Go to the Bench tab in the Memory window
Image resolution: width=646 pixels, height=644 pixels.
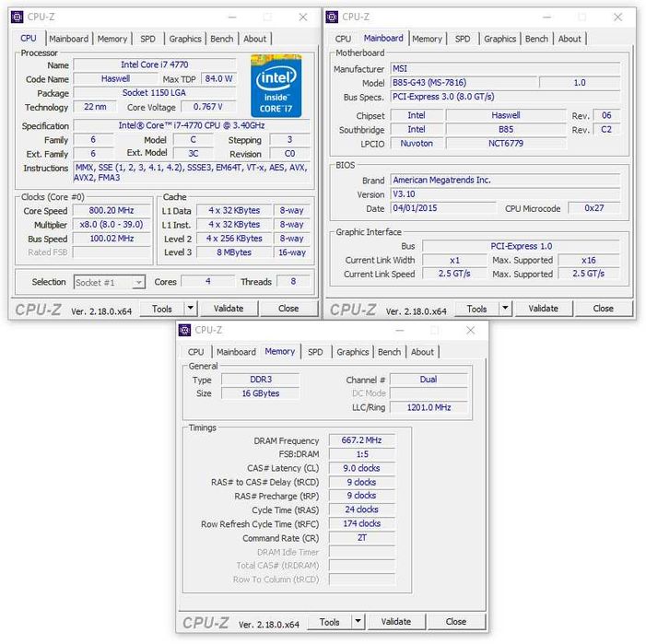click(389, 352)
